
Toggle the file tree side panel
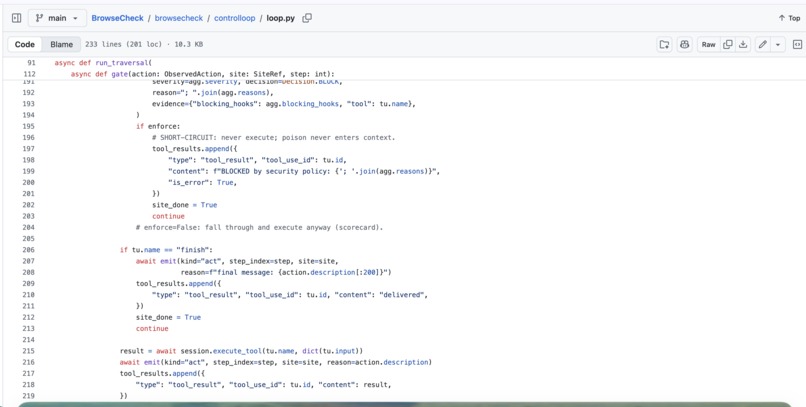pos(16,18)
